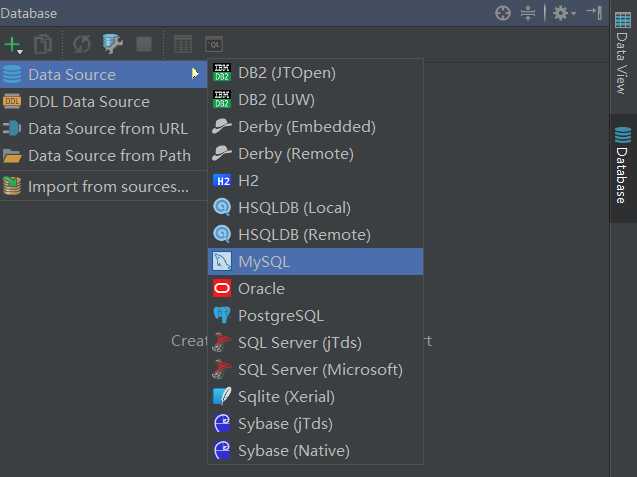637x477 pixels.
Task: Click the MySQL dolphin icon
Action: point(222,261)
